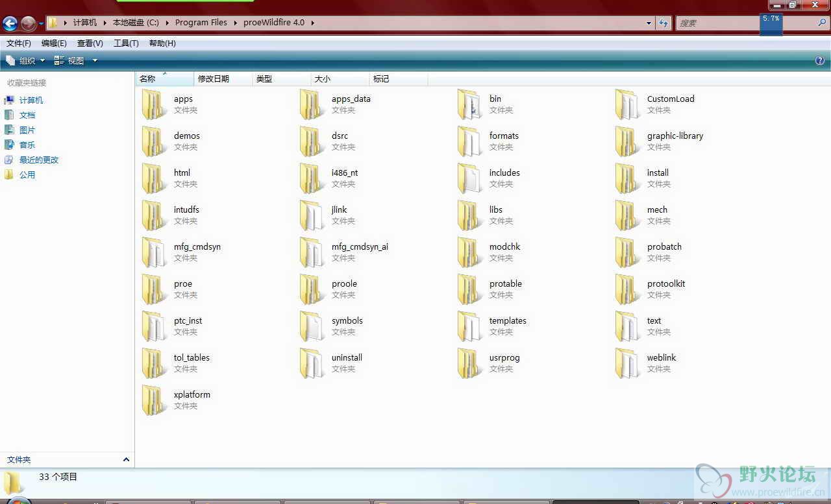Open the 视图 views dropdown
Viewport: 831px width, 504px height.
pyautogui.click(x=75, y=60)
